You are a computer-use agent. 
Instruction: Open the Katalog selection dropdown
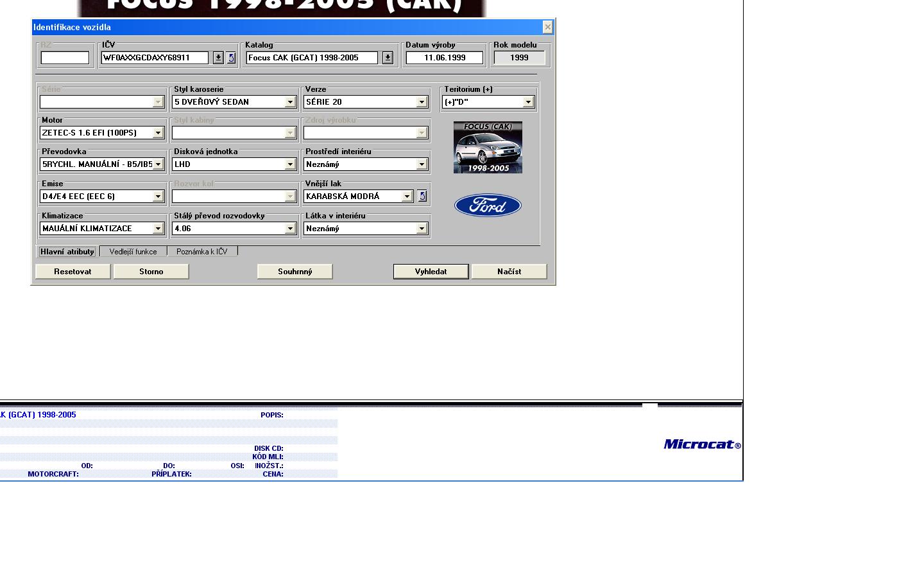click(388, 58)
